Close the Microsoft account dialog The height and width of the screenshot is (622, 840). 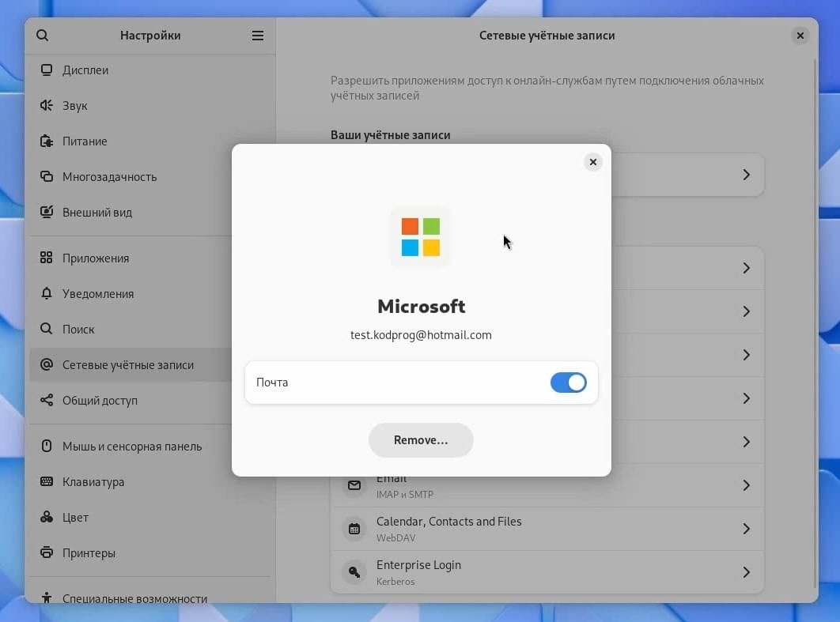coord(592,162)
